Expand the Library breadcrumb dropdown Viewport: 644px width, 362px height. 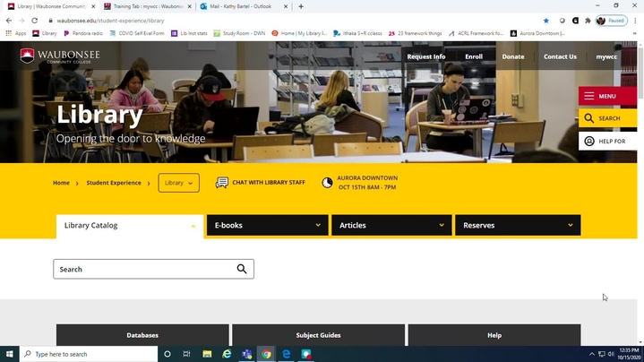[178, 183]
